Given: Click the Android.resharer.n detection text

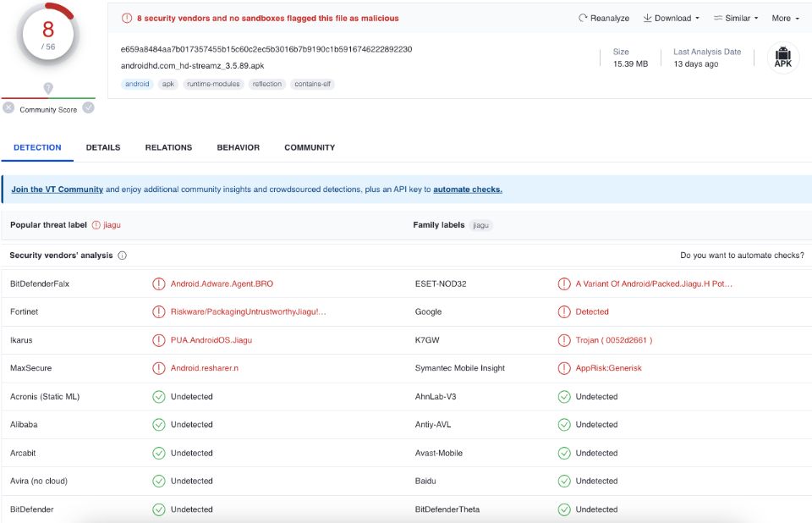Looking at the screenshot, I should click(205, 368).
